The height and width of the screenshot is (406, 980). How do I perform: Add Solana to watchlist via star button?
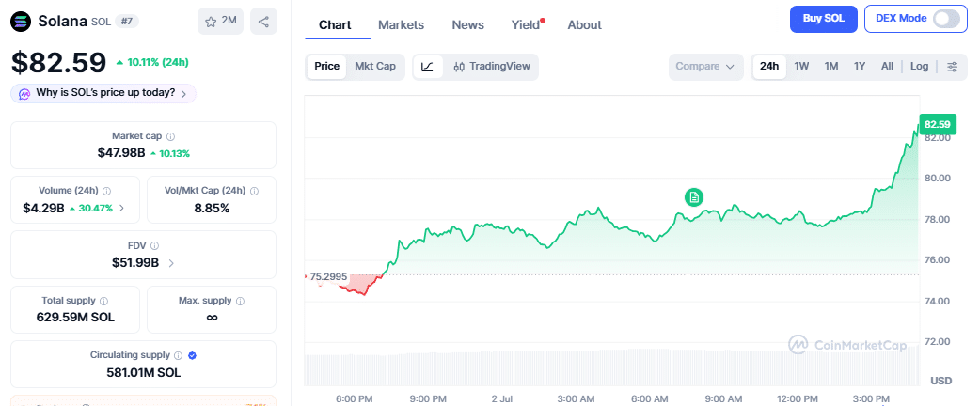(221, 22)
